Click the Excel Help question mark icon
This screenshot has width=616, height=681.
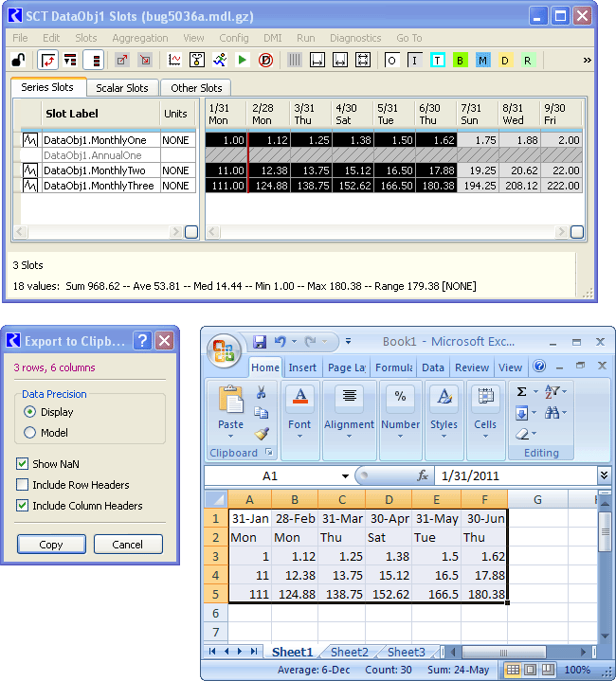click(x=539, y=367)
